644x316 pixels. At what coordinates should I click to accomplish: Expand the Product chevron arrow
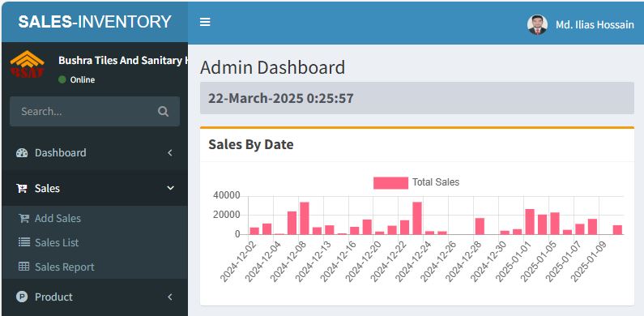point(170,297)
